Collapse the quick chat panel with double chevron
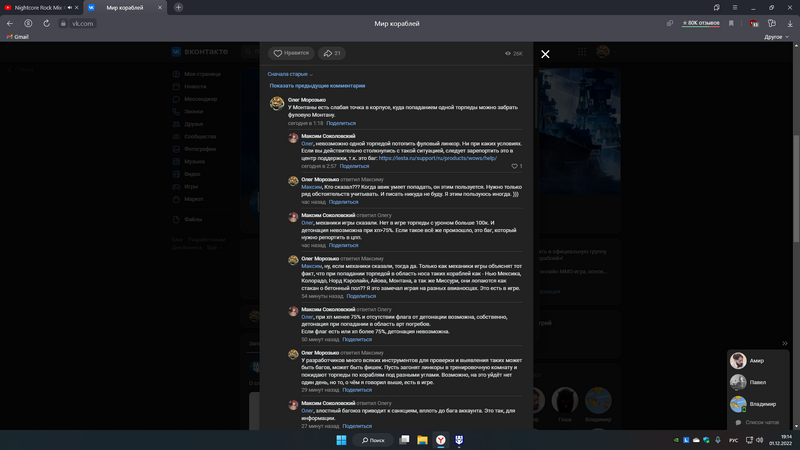 click(x=785, y=343)
